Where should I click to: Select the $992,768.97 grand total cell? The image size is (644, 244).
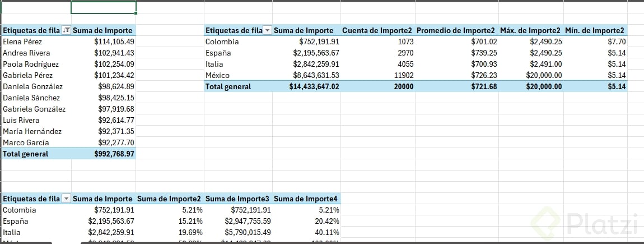pos(115,154)
